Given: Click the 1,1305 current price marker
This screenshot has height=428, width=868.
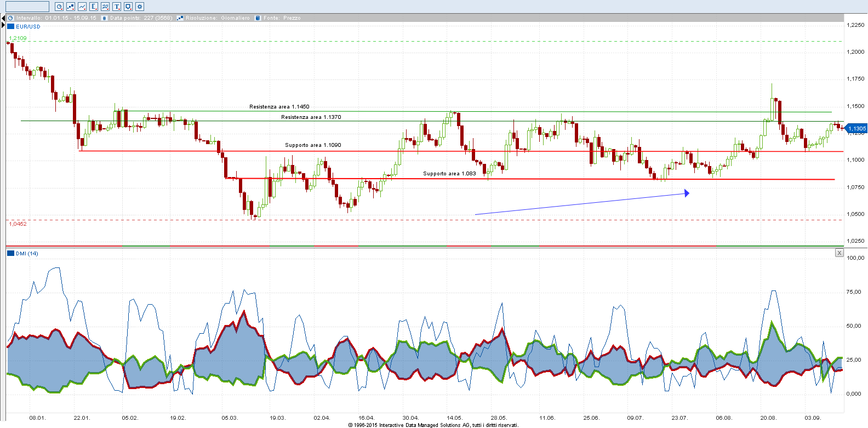Looking at the screenshot, I should [856, 129].
